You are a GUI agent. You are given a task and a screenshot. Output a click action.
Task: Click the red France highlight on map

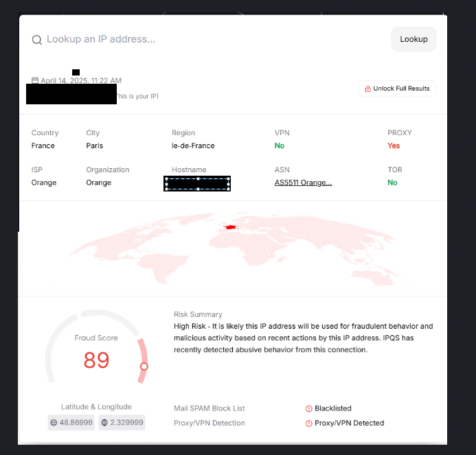pyautogui.click(x=230, y=227)
